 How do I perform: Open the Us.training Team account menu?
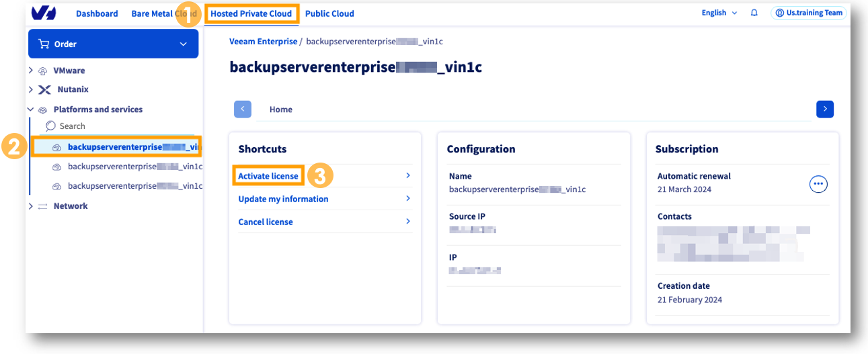tap(809, 13)
